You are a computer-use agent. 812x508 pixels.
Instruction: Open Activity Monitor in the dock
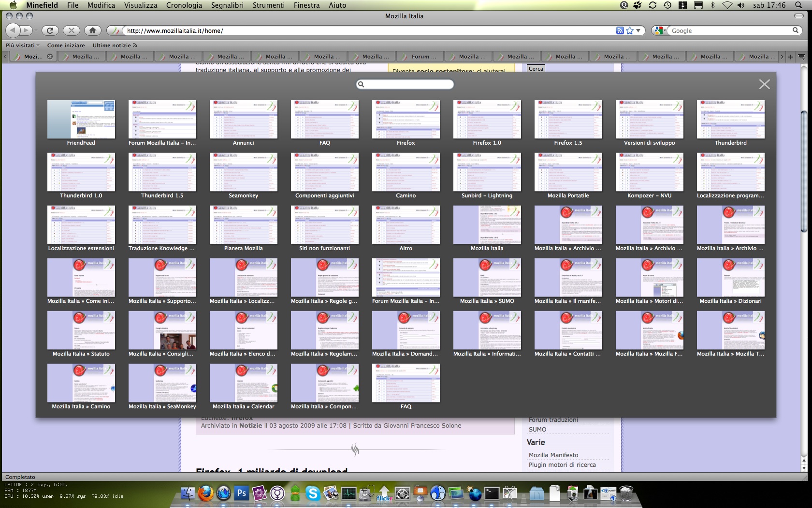(348, 493)
